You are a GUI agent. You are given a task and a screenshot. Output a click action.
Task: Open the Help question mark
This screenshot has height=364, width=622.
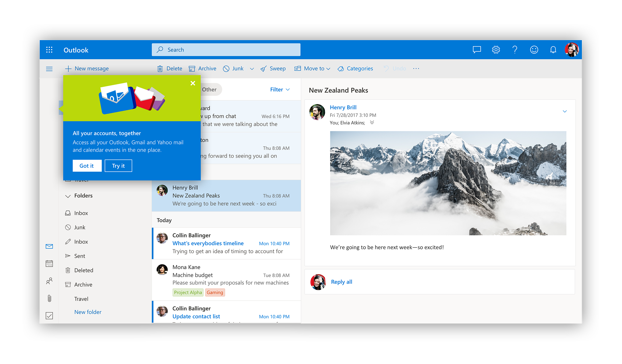tap(515, 50)
